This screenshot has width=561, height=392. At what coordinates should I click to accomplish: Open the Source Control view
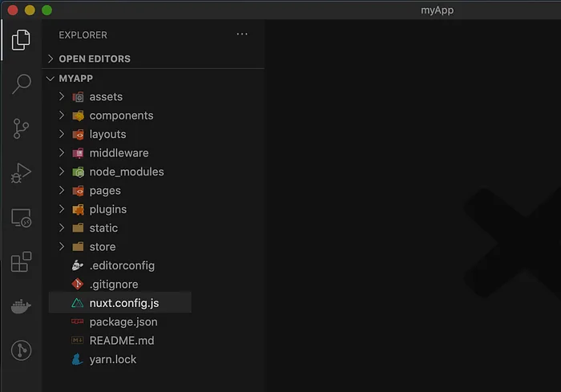21,128
